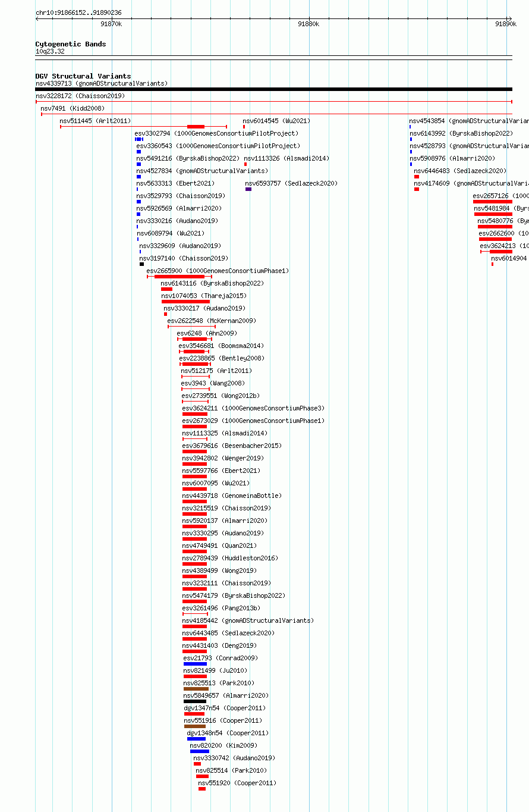Open nsv6143116 (ByrskaBishop2022) label
The height and width of the screenshot is (812, 529).
tap(212, 283)
